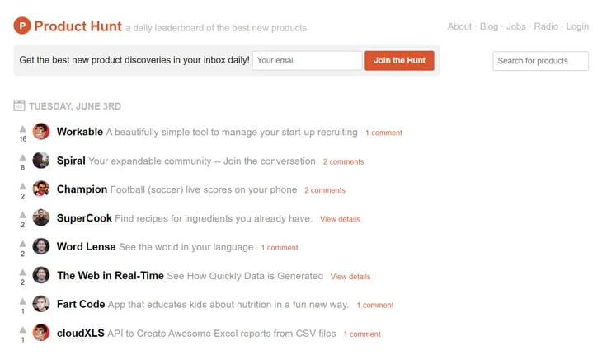Image resolution: width=602 pixels, height=364 pixels.
Task: Click the TUESDAY, JUNE 3RD date heading
Action: pyautogui.click(x=75, y=106)
